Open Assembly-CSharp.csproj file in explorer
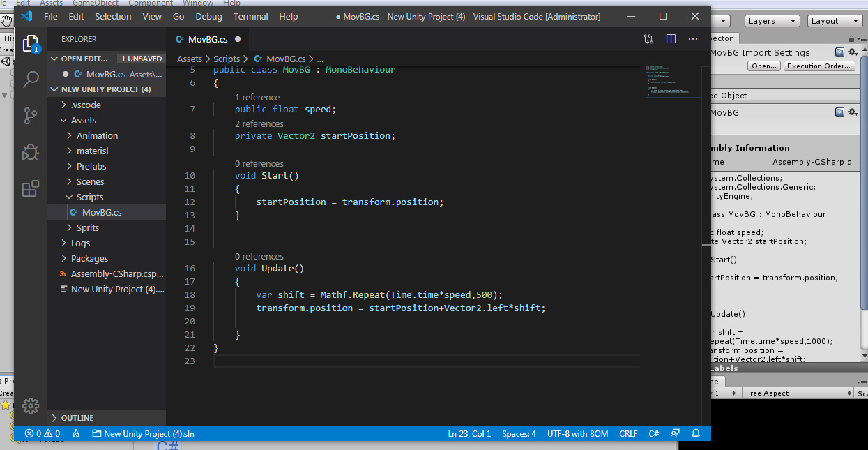868x450 pixels. point(107,273)
